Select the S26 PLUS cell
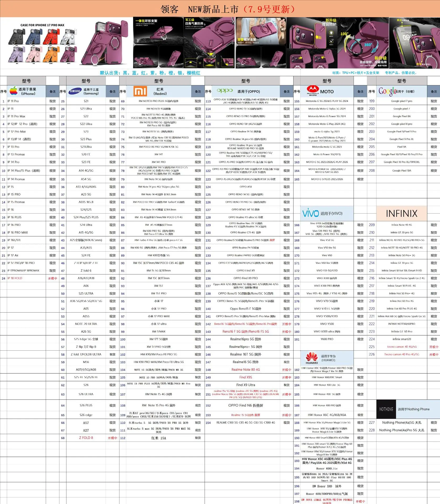Viewport: 440px width, 504px height. (86, 406)
